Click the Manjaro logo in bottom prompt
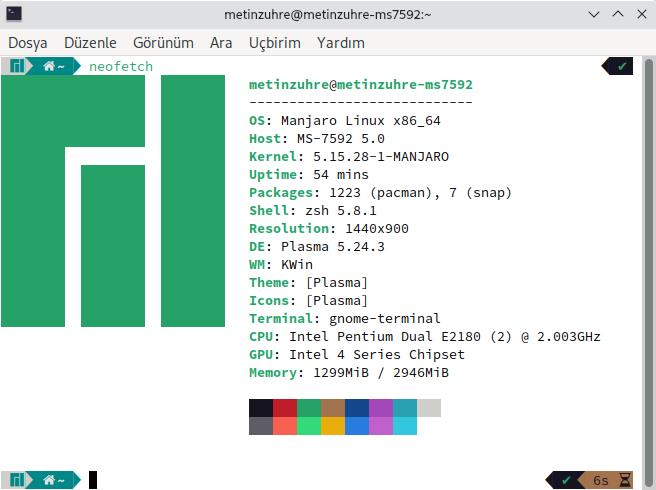This screenshot has height=490, width=656. (x=17, y=480)
